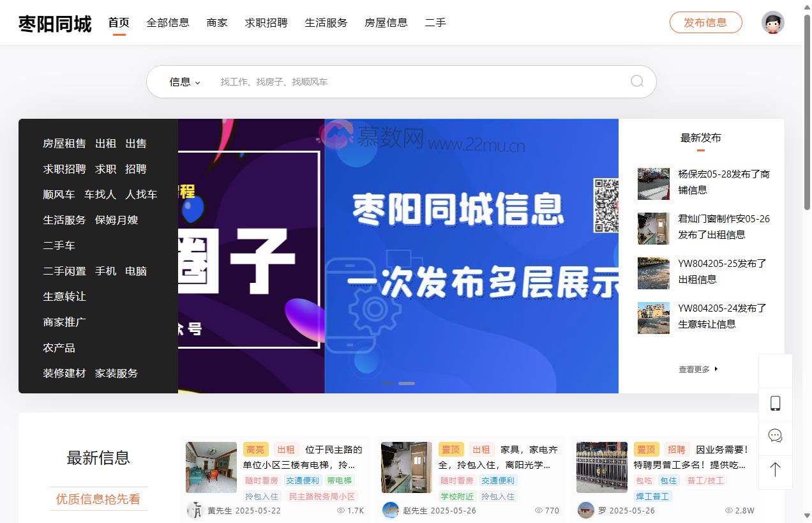The height and width of the screenshot is (523, 812).
Task: Click the 发布信息 button
Action: 705,22
